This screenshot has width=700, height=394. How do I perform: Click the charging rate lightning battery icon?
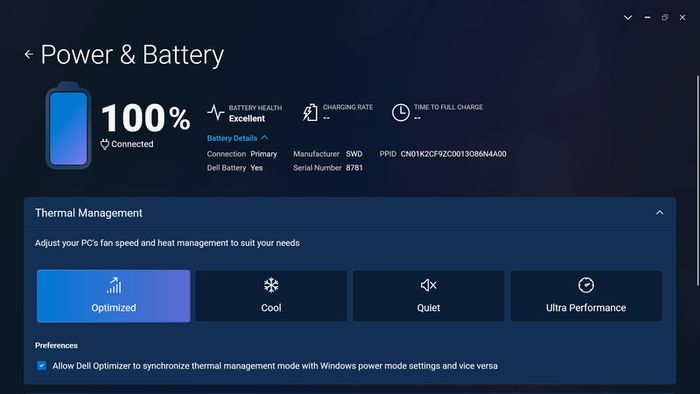[x=310, y=112]
